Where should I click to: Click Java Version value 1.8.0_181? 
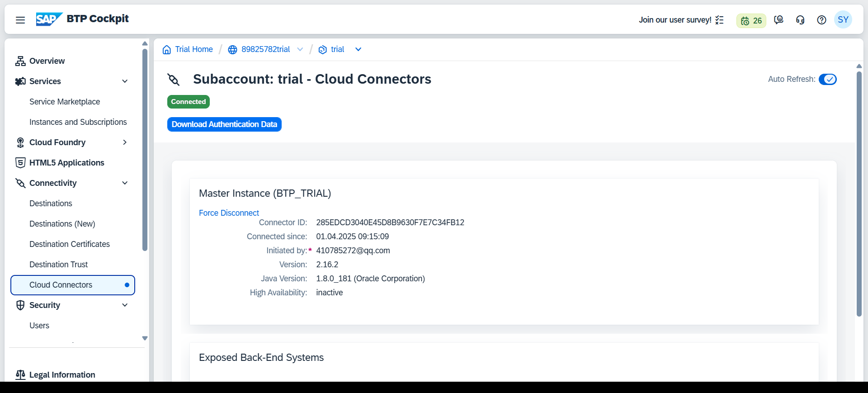coord(371,279)
